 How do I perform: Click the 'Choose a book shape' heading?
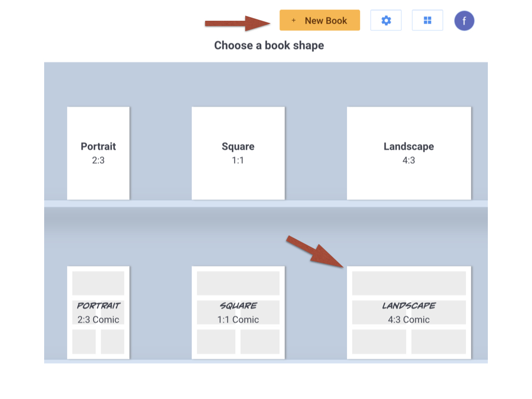pos(269,46)
